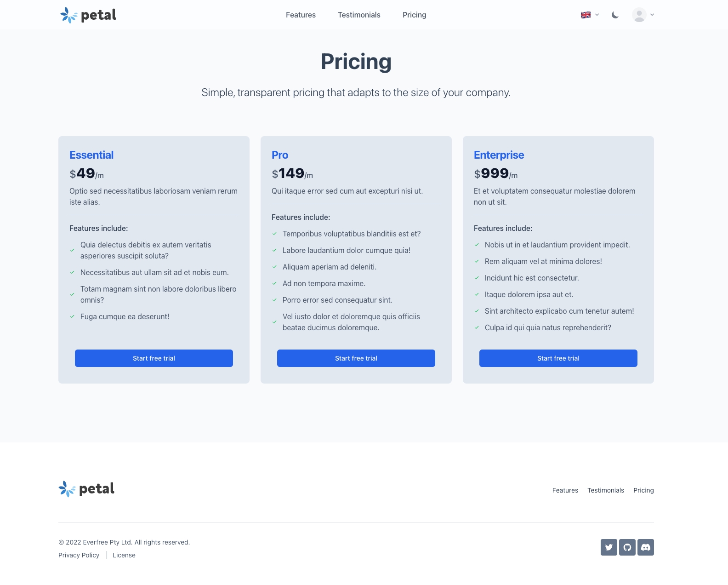Click the Twitter icon in footer
This screenshot has height=585, width=728.
609,547
